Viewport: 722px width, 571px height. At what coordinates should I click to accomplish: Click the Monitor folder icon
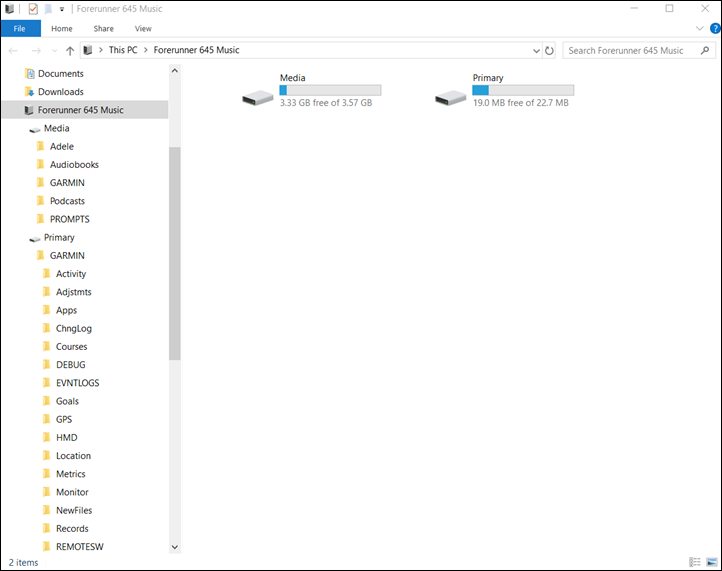[x=47, y=492]
